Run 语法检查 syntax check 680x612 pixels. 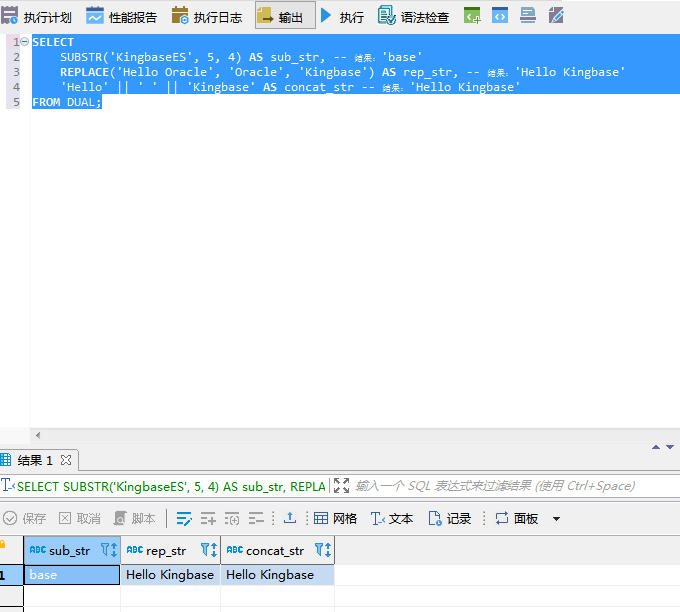[413, 17]
